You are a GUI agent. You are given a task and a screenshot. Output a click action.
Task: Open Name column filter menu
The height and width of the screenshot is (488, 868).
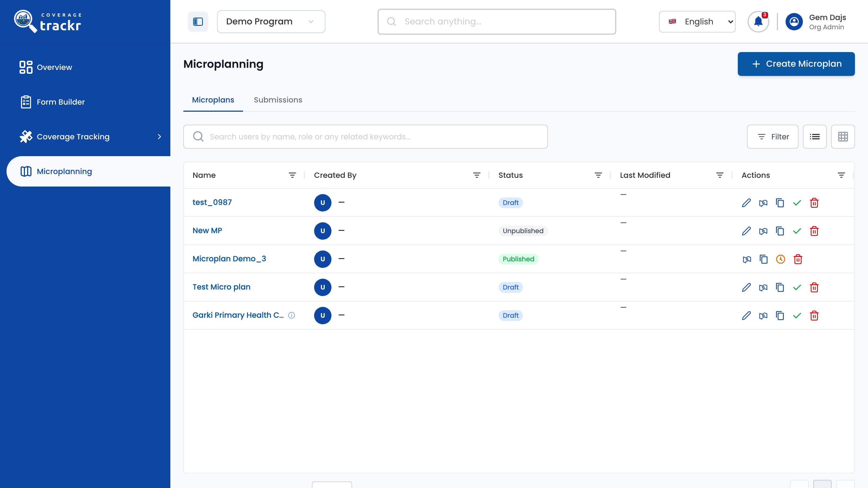click(x=292, y=175)
